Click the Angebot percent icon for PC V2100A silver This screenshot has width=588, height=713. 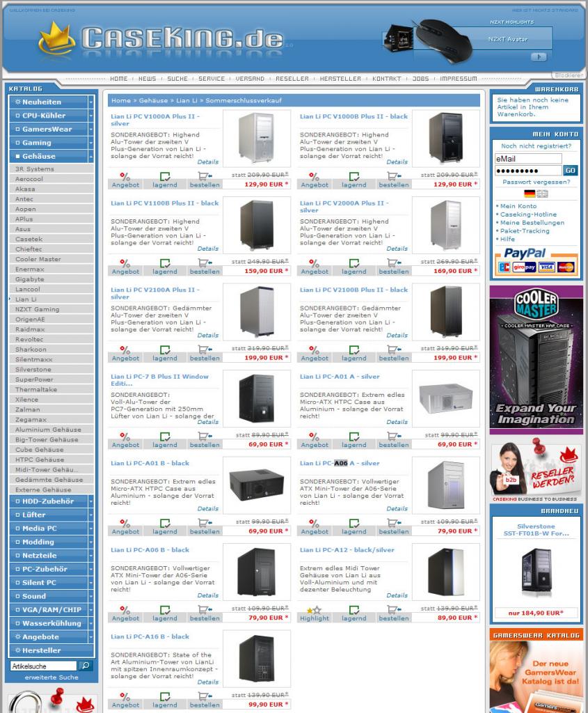click(x=125, y=350)
